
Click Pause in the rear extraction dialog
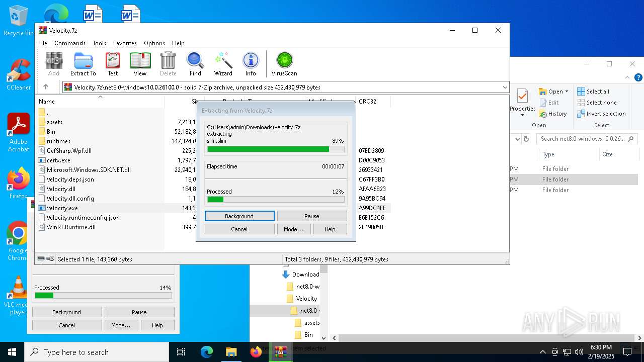139,312
